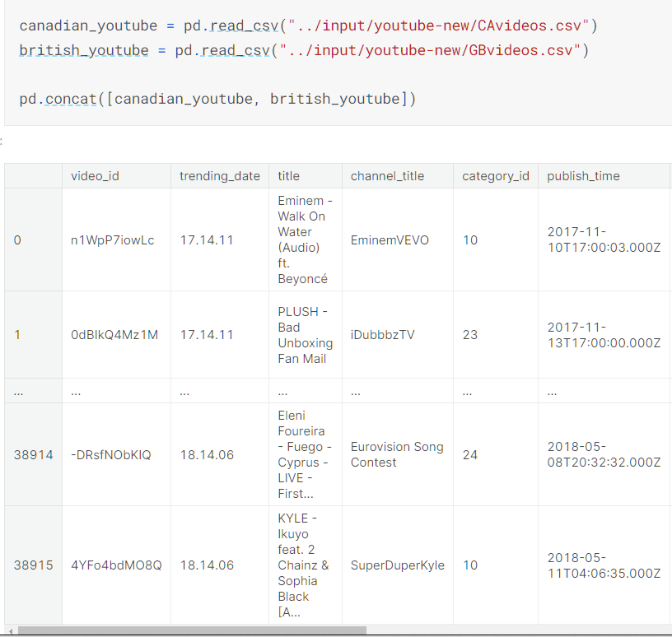Click the Eurovision Song Contest cell
672x637 pixels.
pos(397,455)
